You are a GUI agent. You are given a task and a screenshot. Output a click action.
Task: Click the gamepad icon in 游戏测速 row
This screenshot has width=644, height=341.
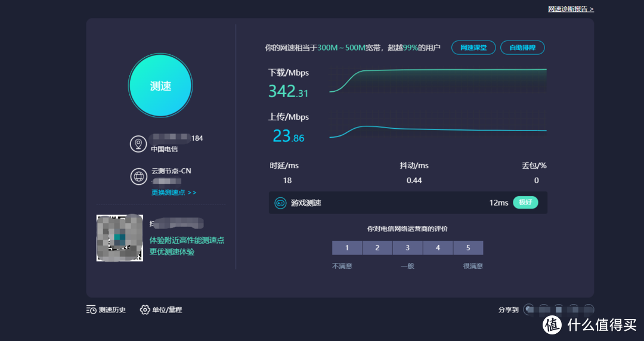coord(280,203)
